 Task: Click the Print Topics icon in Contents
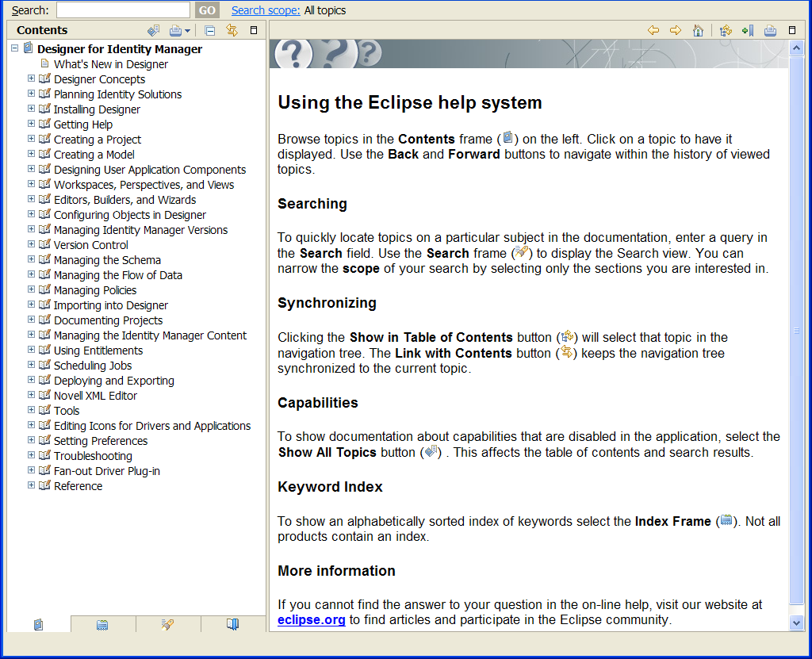coord(176,31)
